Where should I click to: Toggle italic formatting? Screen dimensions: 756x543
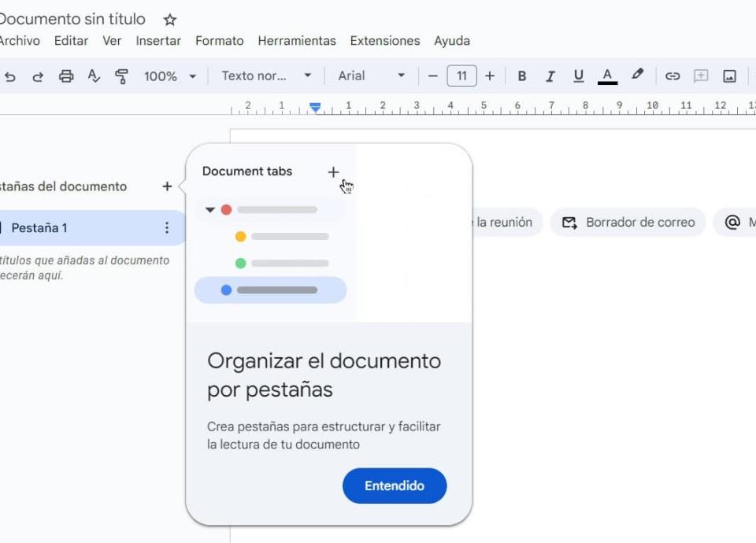click(550, 76)
